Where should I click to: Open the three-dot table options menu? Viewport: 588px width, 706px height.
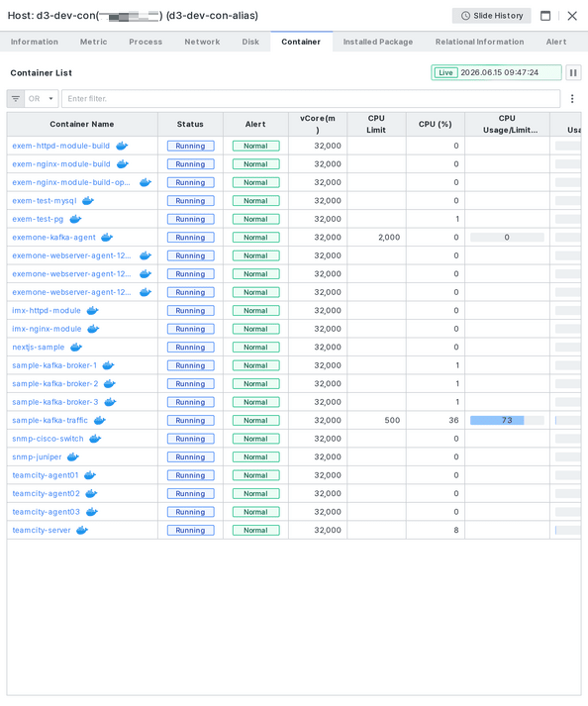coord(572,99)
